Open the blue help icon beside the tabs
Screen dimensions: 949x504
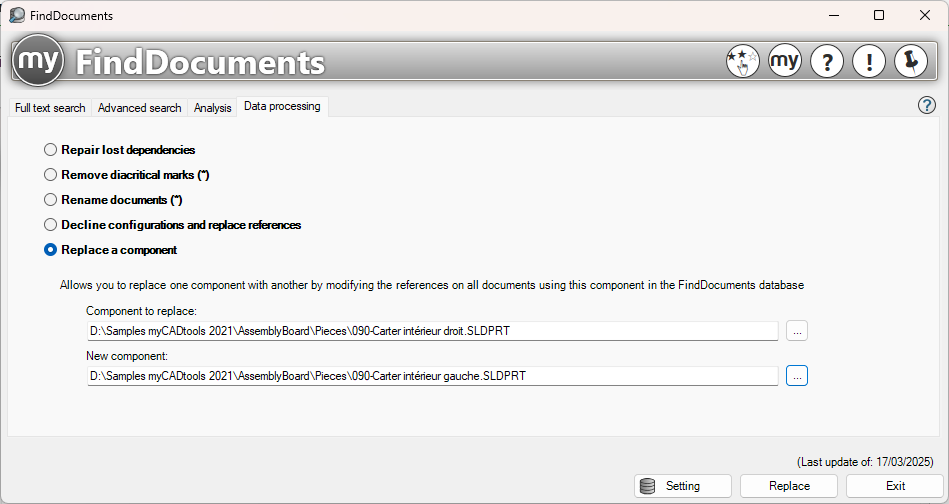[927, 105]
